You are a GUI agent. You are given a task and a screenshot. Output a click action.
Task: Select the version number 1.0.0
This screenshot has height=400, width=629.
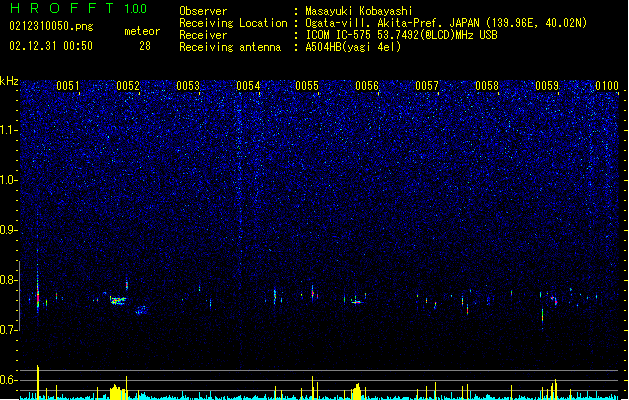[135, 9]
